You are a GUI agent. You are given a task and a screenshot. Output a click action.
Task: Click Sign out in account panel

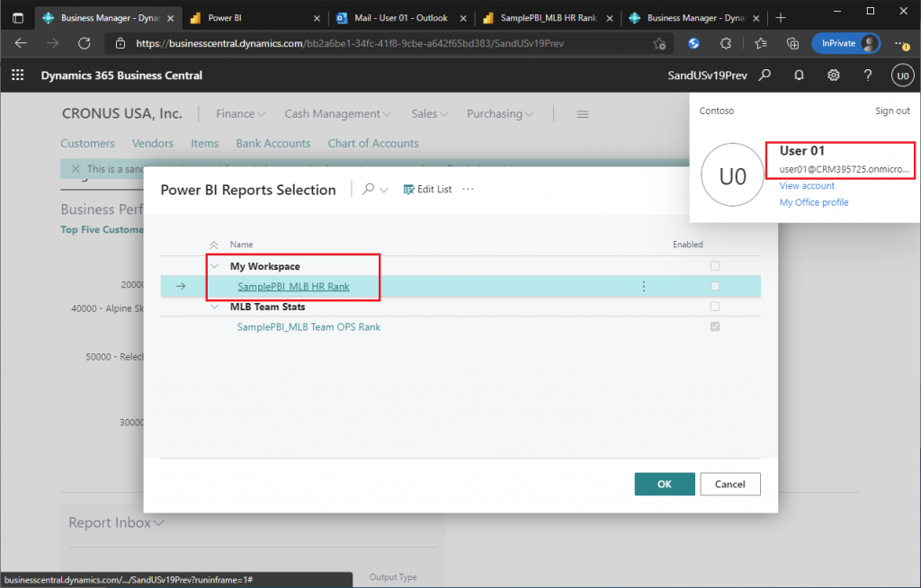(892, 111)
